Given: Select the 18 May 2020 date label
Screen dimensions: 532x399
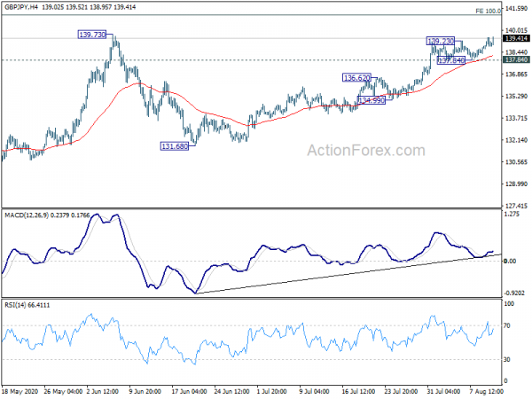Looking at the screenshot, I should pos(21,389).
